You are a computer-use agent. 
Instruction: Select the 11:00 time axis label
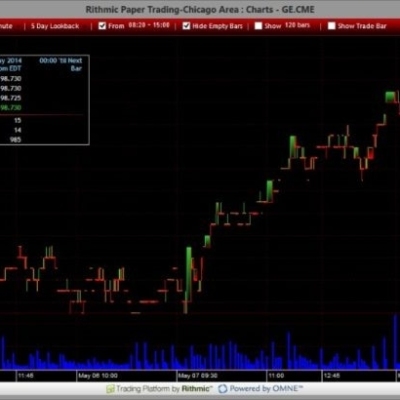(x=276, y=376)
